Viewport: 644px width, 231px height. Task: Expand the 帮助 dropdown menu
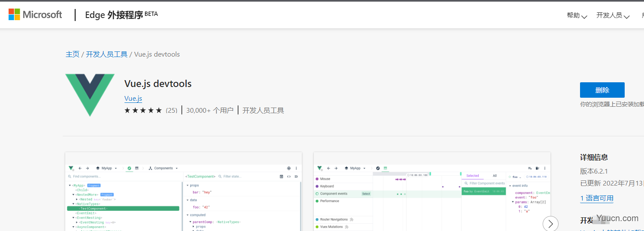577,15
